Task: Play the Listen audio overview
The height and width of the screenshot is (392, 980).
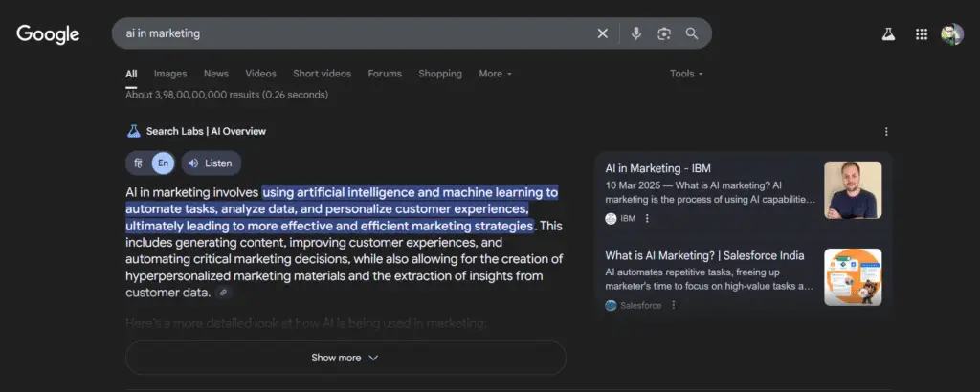Action: point(212,163)
